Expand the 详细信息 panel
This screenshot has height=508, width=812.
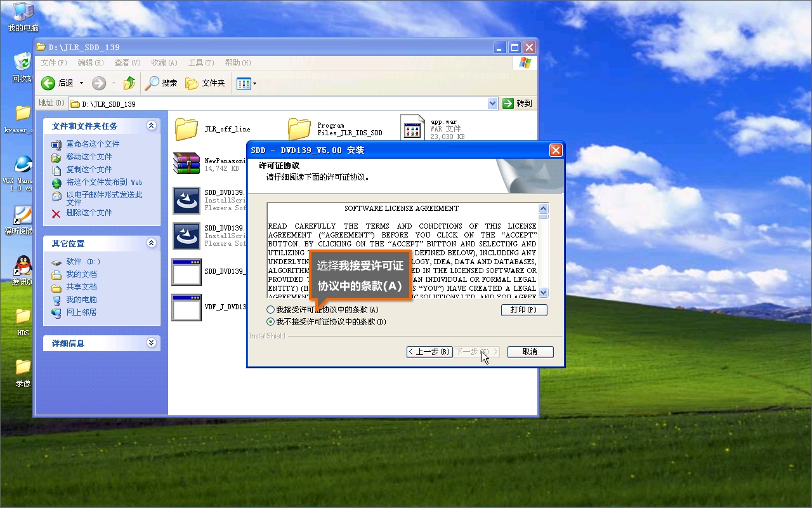(151, 343)
